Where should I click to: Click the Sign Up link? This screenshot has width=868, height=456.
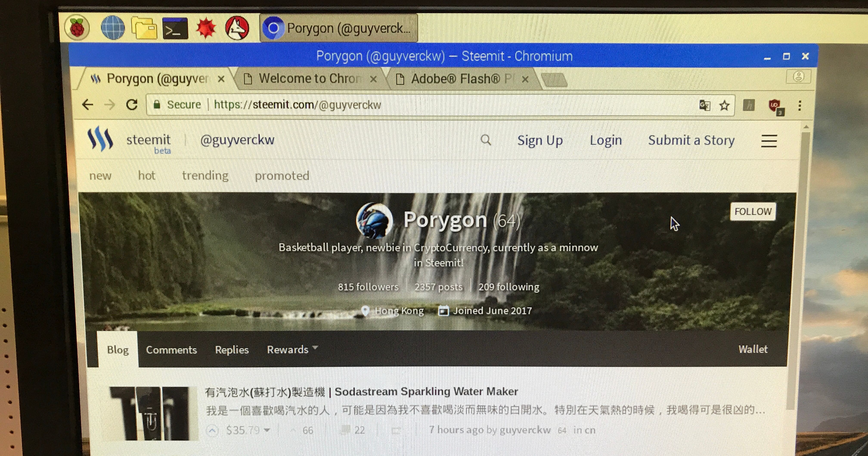point(540,140)
